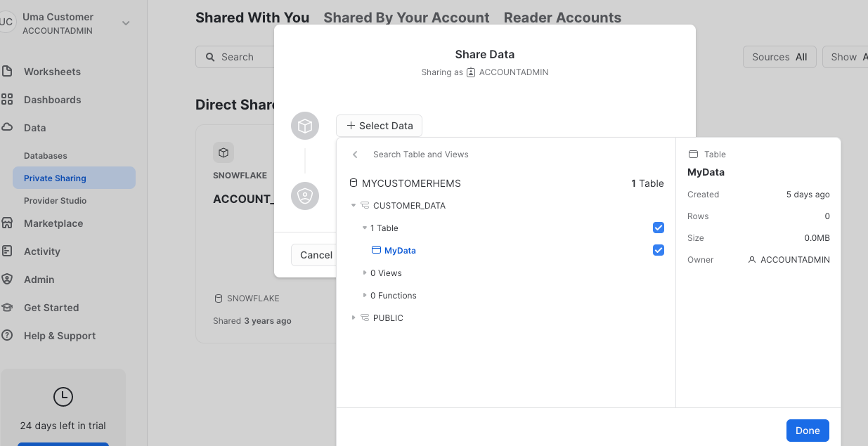Uncheck the 1 Table group checkbox
868x446 pixels.
(x=659, y=228)
